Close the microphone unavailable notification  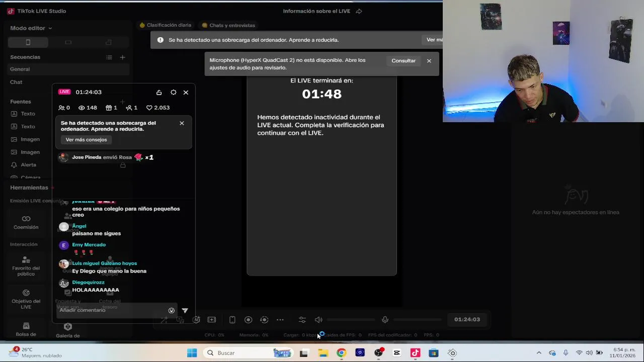click(x=429, y=61)
